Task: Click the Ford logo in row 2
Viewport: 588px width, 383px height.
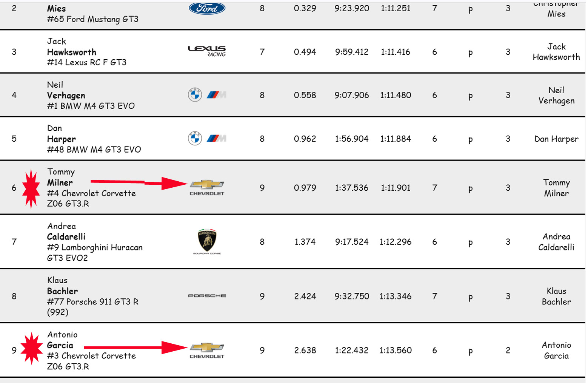Action: point(207,8)
